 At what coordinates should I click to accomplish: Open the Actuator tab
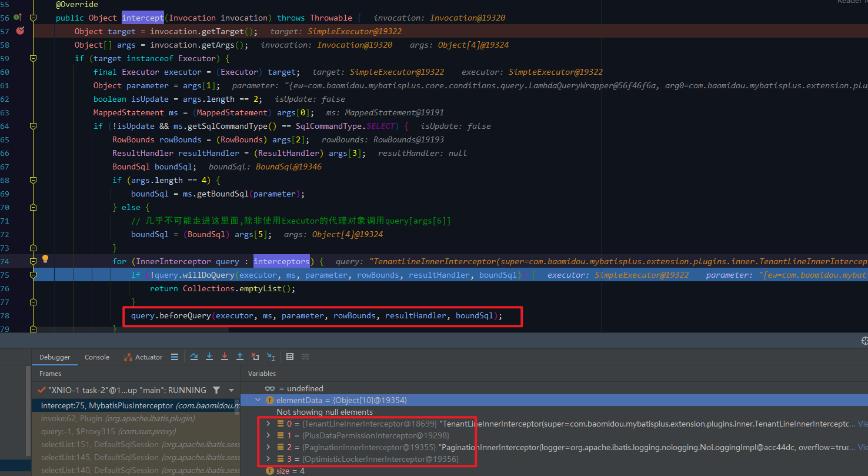(x=143, y=357)
